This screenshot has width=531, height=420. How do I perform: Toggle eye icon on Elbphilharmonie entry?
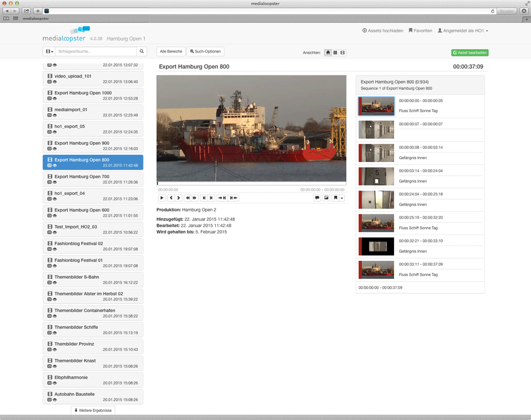click(x=55, y=383)
